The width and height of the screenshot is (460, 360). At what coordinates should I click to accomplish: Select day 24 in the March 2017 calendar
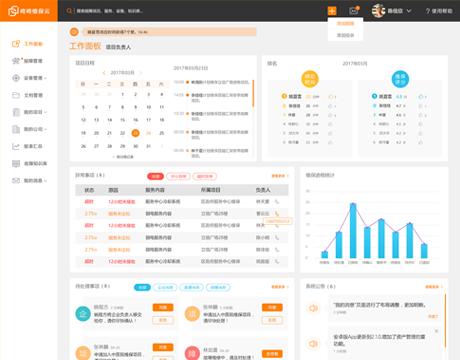pos(149,133)
